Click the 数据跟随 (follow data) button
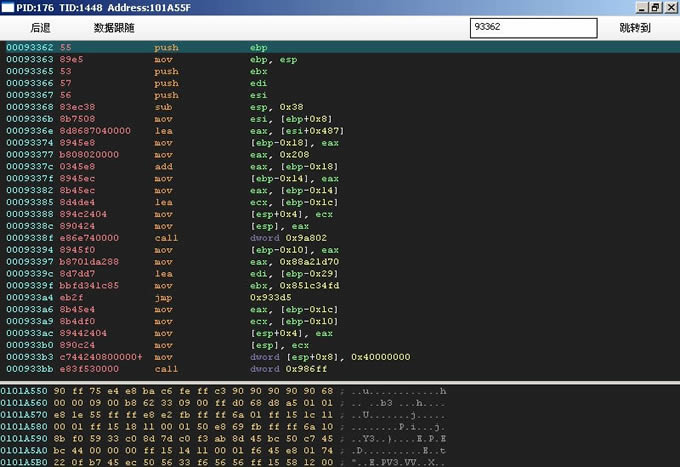This screenshot has height=467, width=680. (114, 28)
